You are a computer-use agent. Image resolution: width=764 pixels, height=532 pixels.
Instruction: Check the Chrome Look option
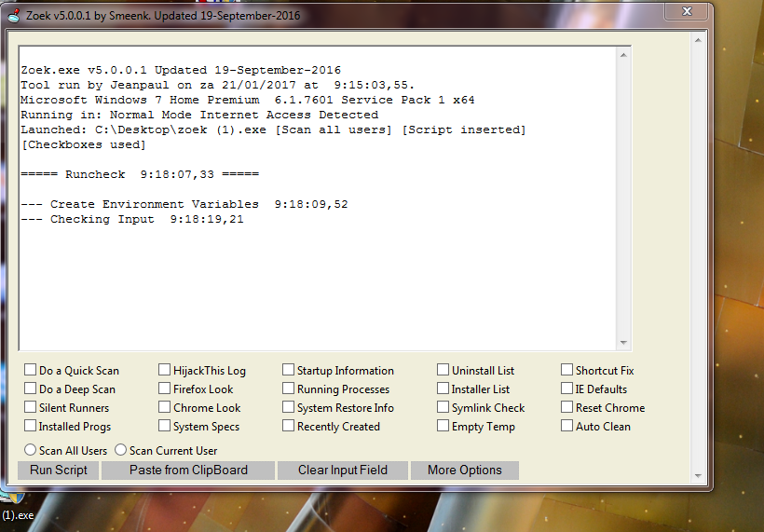tap(164, 407)
